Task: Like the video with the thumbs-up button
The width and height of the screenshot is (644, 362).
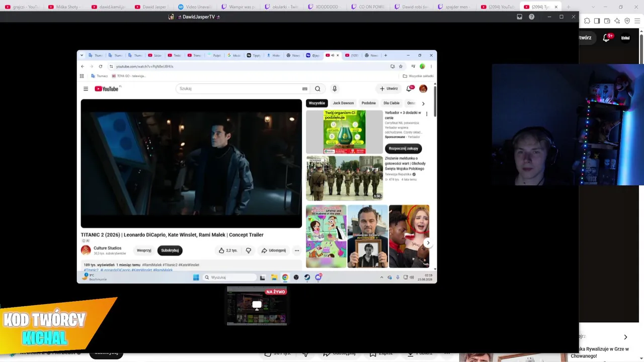Action: pyautogui.click(x=228, y=250)
